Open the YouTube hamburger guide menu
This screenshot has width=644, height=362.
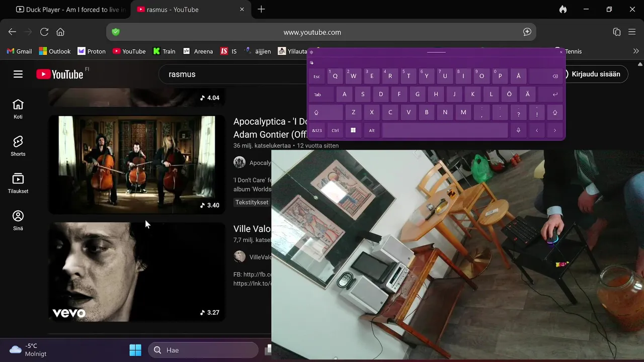pyautogui.click(x=18, y=74)
